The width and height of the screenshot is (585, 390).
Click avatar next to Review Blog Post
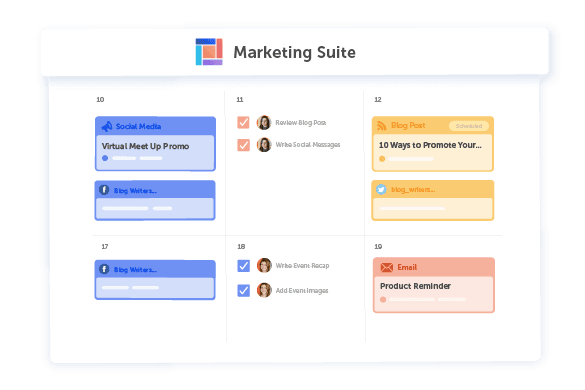point(264,122)
